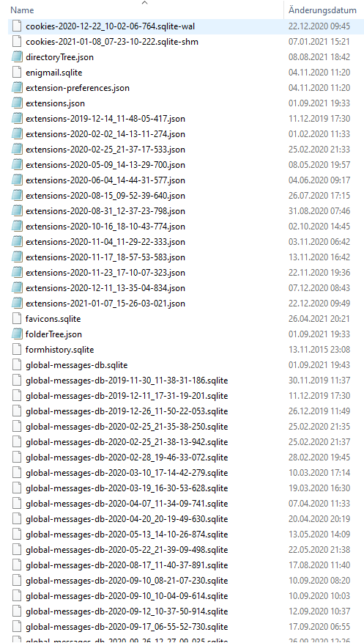Click icon of extensions-2020-06-04_14-44-31-577.json
The image size is (364, 643).
[16, 180]
